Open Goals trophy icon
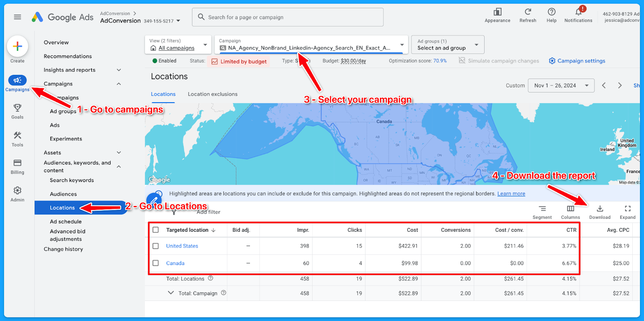The width and height of the screenshot is (644, 321). (17, 108)
